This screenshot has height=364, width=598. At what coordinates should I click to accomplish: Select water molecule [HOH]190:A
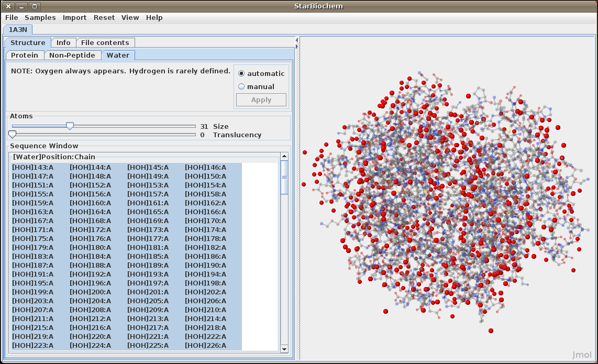[206, 265]
